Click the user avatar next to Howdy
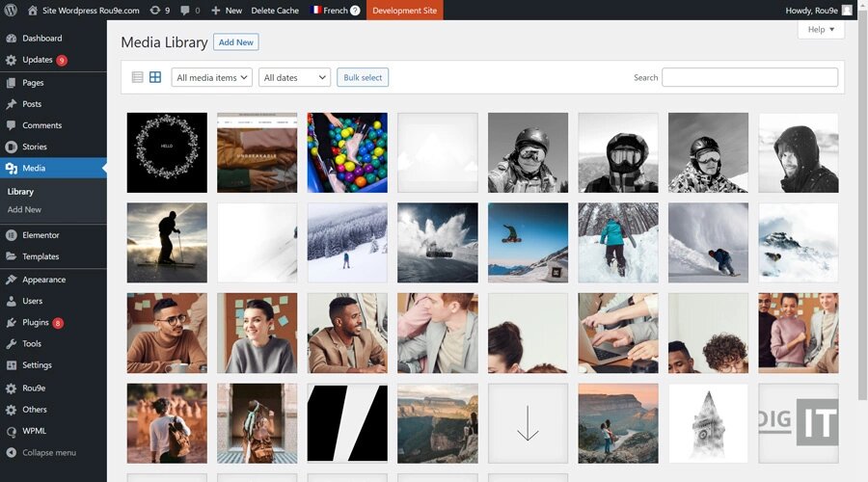 pyautogui.click(x=847, y=10)
